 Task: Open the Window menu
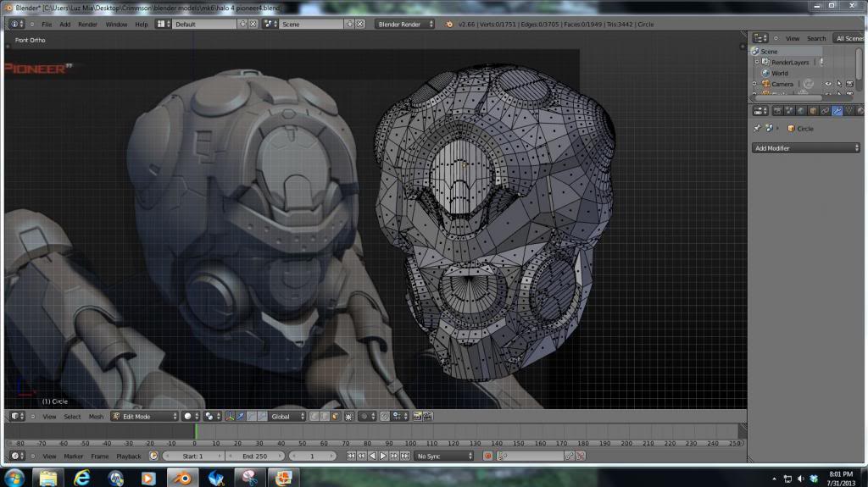coord(116,25)
